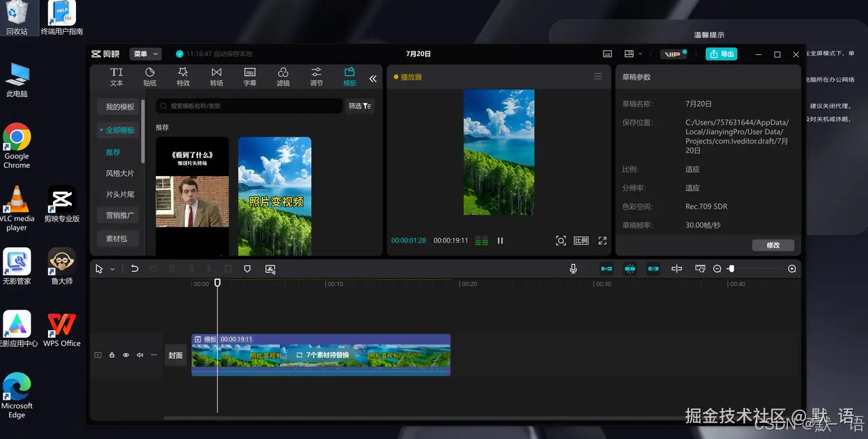Select the 风格大片 sidebar item
This screenshot has width=868, height=439.
[x=120, y=173]
